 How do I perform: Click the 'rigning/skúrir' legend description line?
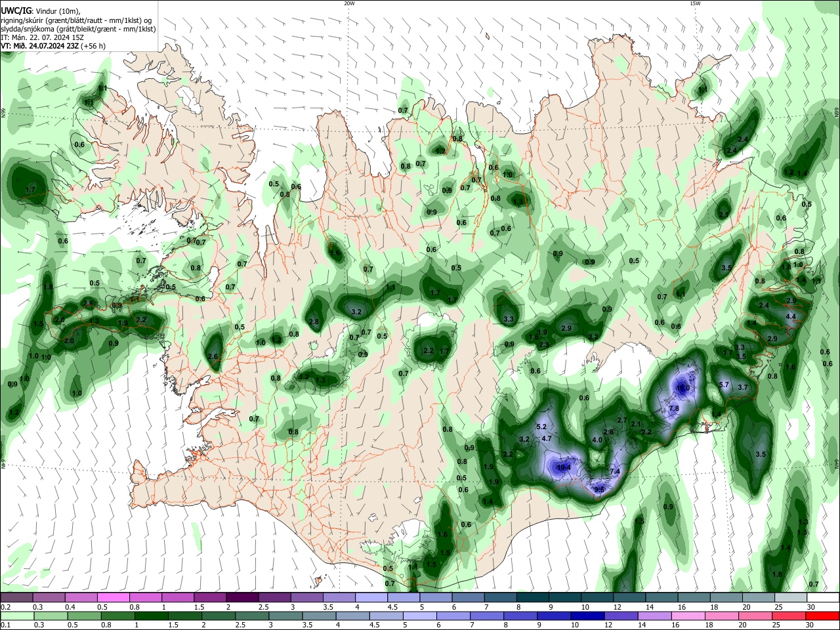pyautogui.click(x=75, y=20)
